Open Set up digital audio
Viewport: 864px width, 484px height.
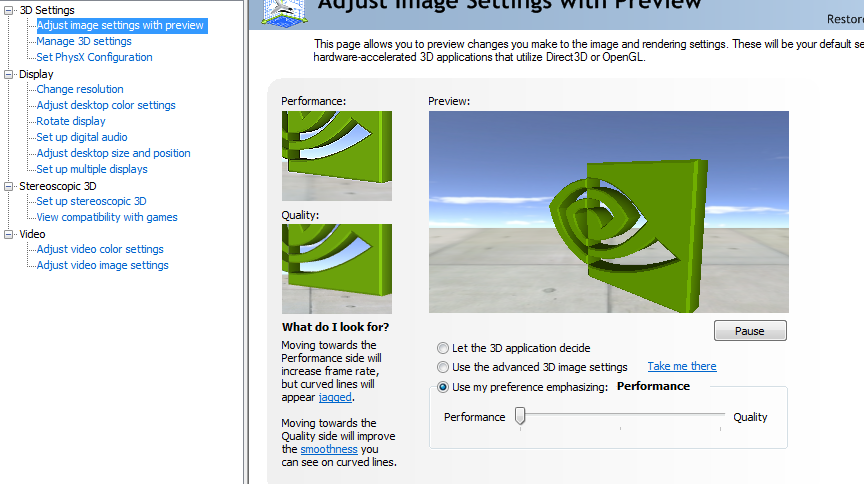pos(82,137)
